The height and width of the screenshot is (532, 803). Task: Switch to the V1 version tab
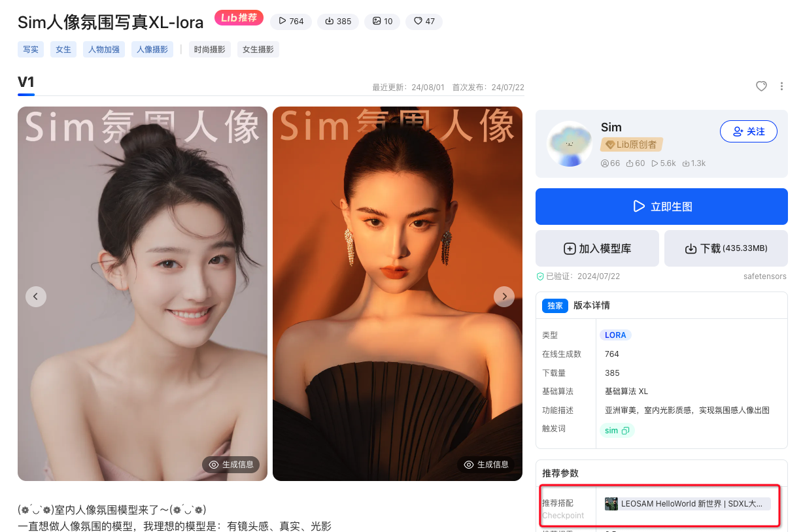(25, 83)
